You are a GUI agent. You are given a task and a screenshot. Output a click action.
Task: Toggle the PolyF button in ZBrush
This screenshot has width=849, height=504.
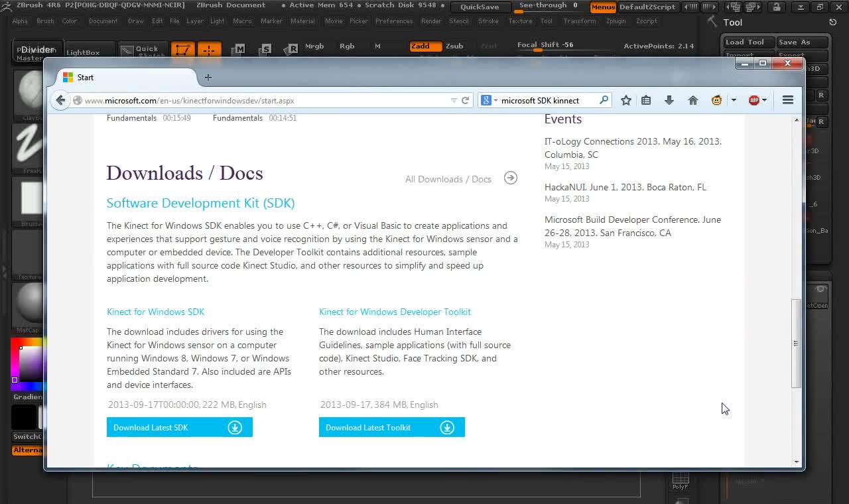click(681, 482)
